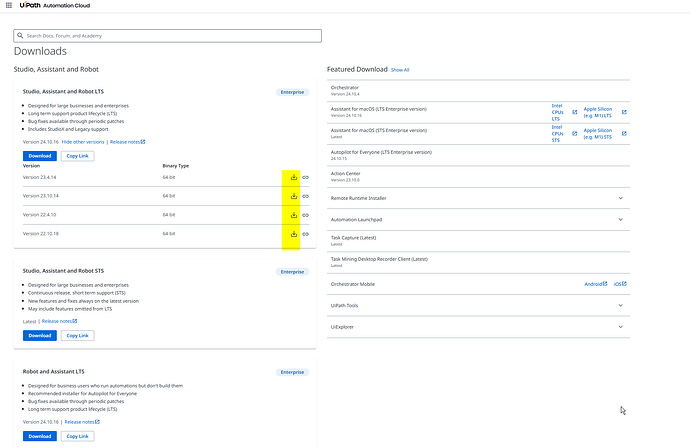Viewport: 690px width, 447px height.
Task: Download Version 23.10.14 installer icon
Action: (x=294, y=196)
